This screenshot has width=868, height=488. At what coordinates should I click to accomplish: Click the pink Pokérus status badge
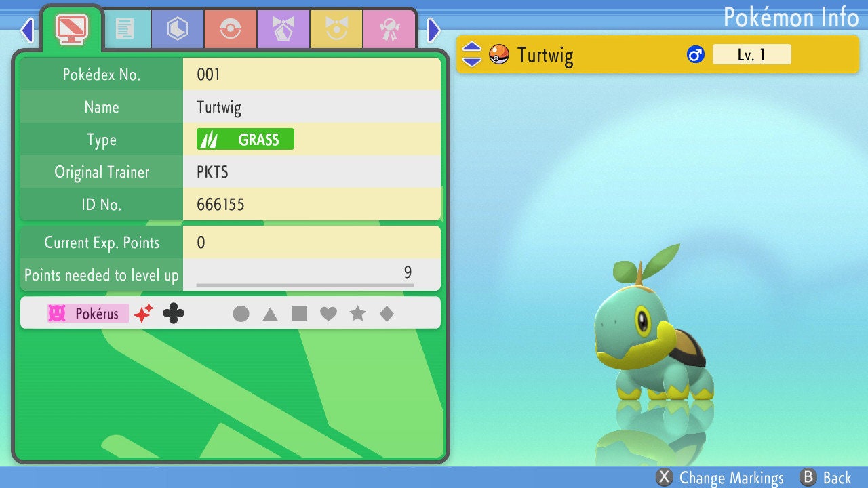[x=87, y=313]
